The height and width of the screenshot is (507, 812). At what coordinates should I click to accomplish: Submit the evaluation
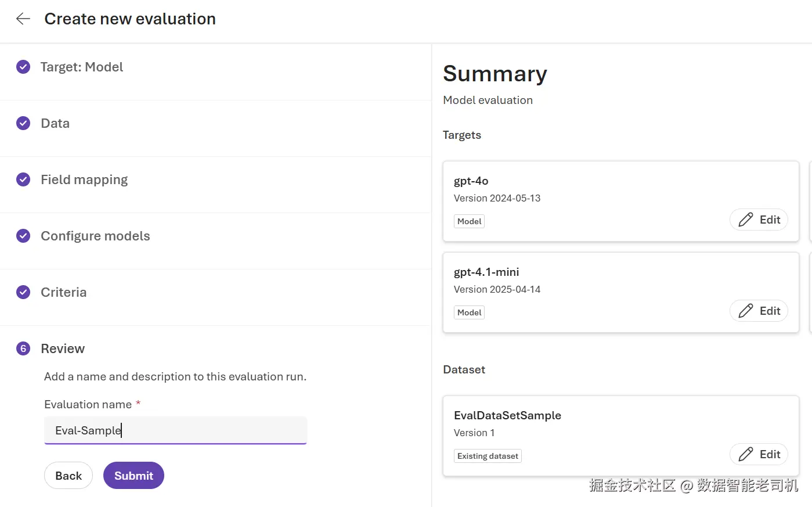coord(133,476)
